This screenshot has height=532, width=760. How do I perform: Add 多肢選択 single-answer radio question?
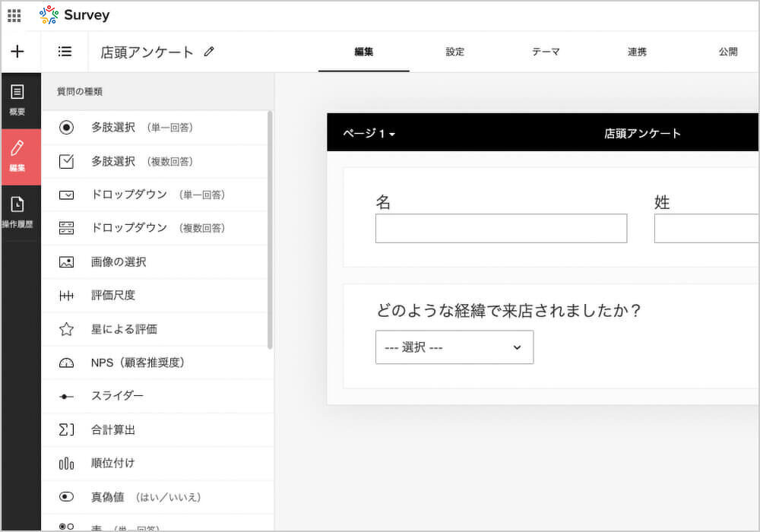pyautogui.click(x=141, y=128)
